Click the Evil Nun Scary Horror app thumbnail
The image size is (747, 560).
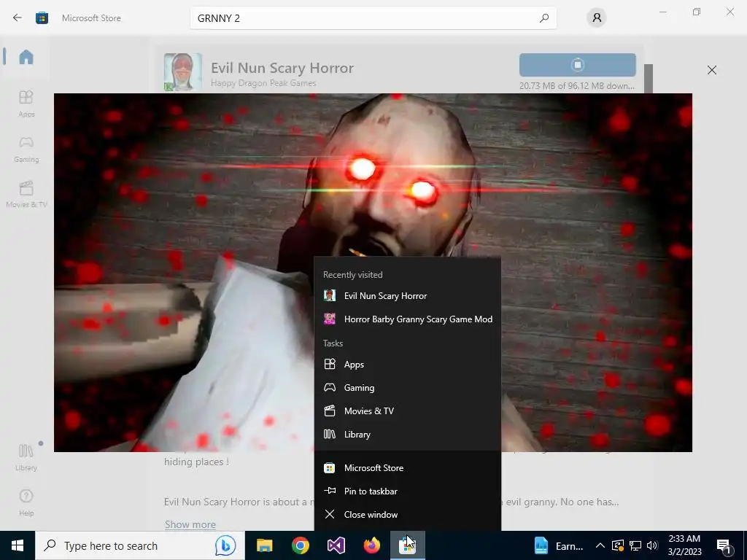183,72
